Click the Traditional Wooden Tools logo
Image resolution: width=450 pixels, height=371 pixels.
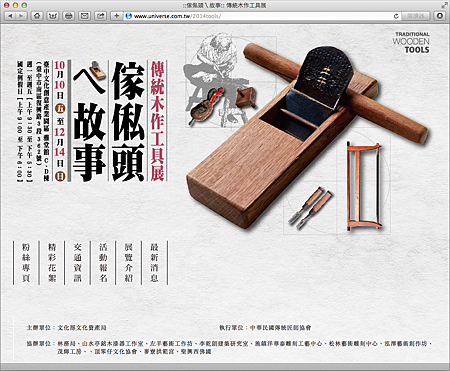411,43
